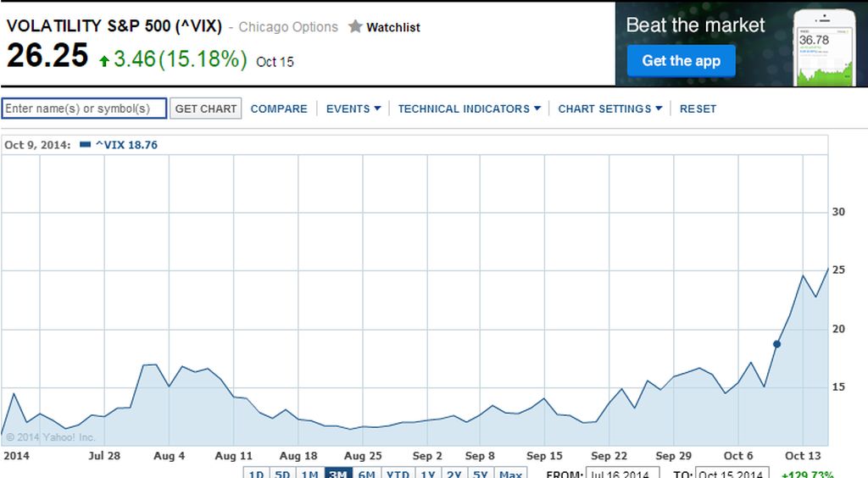Open the CHART SETTINGS dropdown
This screenshot has height=478, width=868.
point(609,109)
